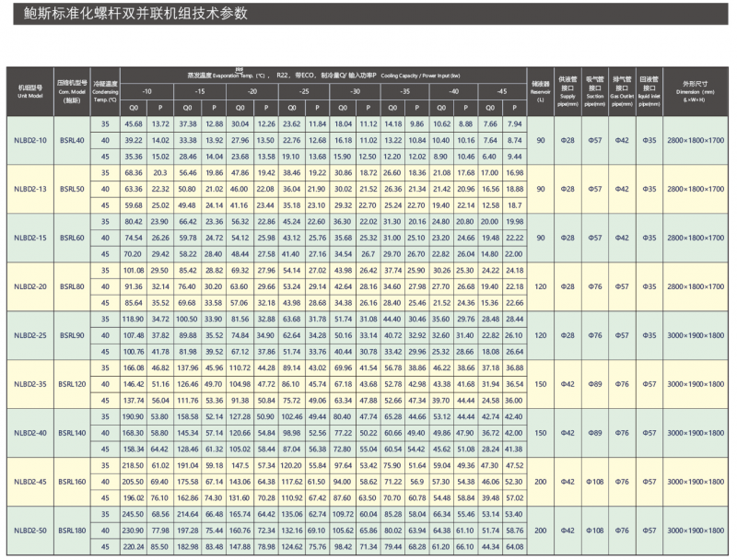Screen dimensions: 737x560
Task: Select the cooling capacity value 218.50
Action: (x=134, y=466)
